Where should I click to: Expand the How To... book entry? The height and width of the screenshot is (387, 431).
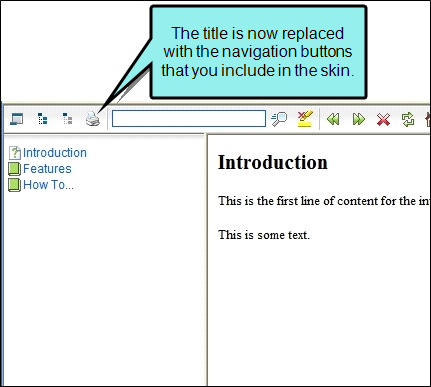tap(48, 185)
